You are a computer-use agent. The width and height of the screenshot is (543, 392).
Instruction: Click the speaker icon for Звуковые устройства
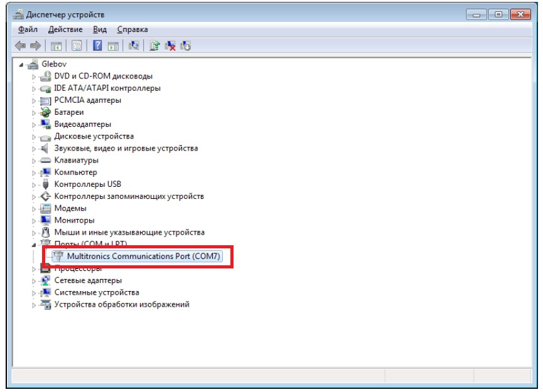coord(45,149)
